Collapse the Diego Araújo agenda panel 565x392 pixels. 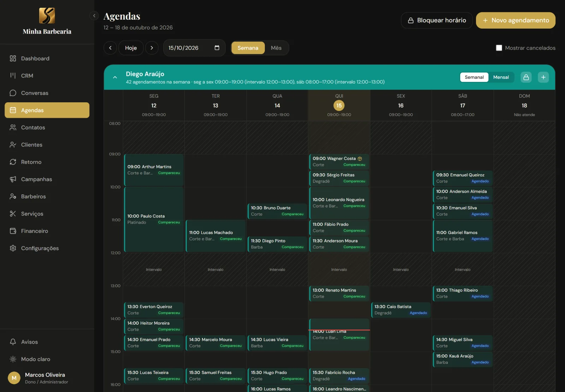coord(115,77)
